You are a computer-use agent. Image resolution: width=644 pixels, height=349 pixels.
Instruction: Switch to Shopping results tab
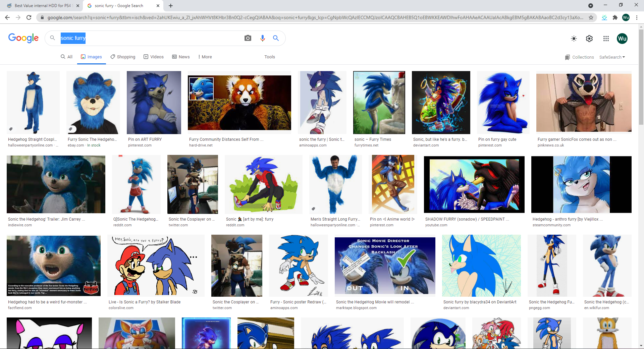tap(123, 57)
